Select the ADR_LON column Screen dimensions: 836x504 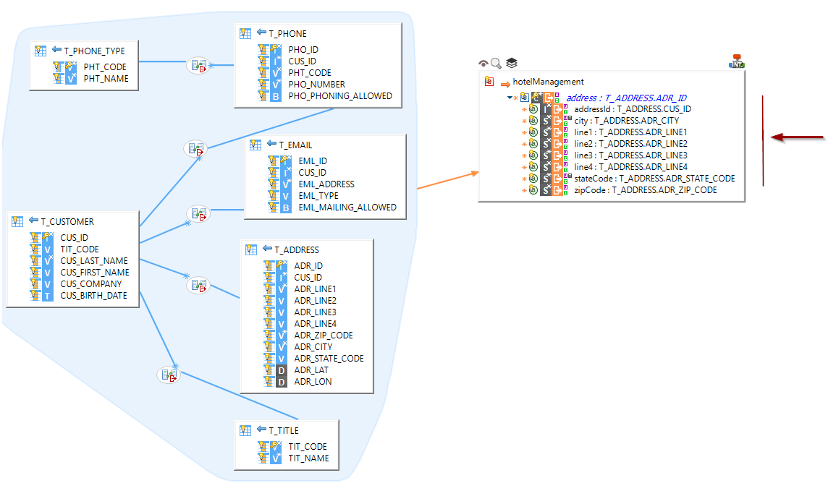pyautogui.click(x=313, y=382)
